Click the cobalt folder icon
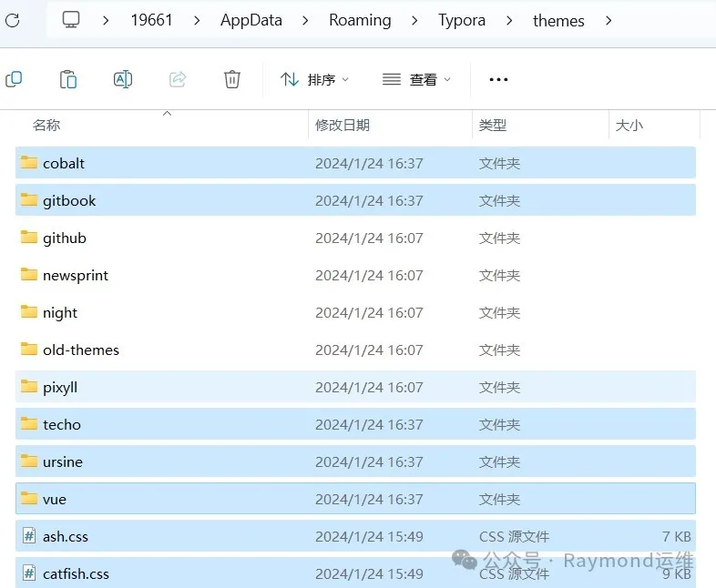The height and width of the screenshot is (588, 716). 29,162
